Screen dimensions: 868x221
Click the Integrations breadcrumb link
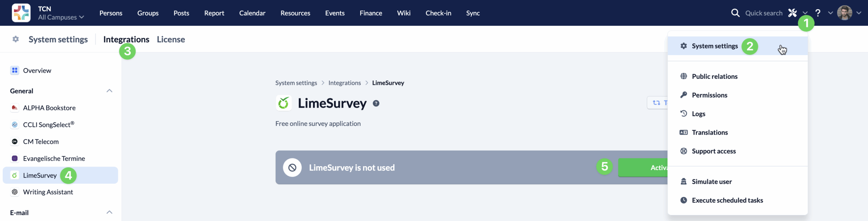pos(344,83)
